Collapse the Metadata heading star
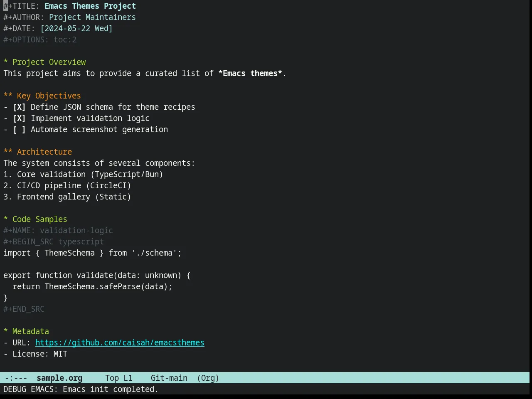Image resolution: width=532 pixels, height=399 pixels. 6,332
